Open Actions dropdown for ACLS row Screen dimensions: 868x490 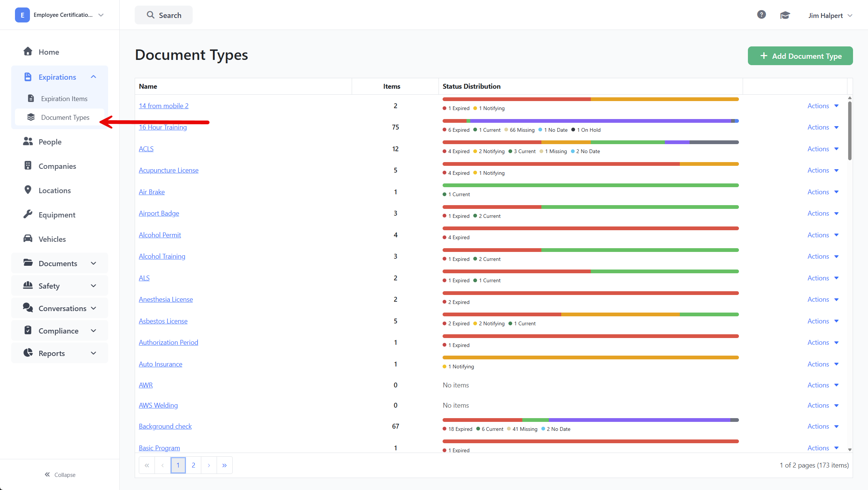coord(823,149)
